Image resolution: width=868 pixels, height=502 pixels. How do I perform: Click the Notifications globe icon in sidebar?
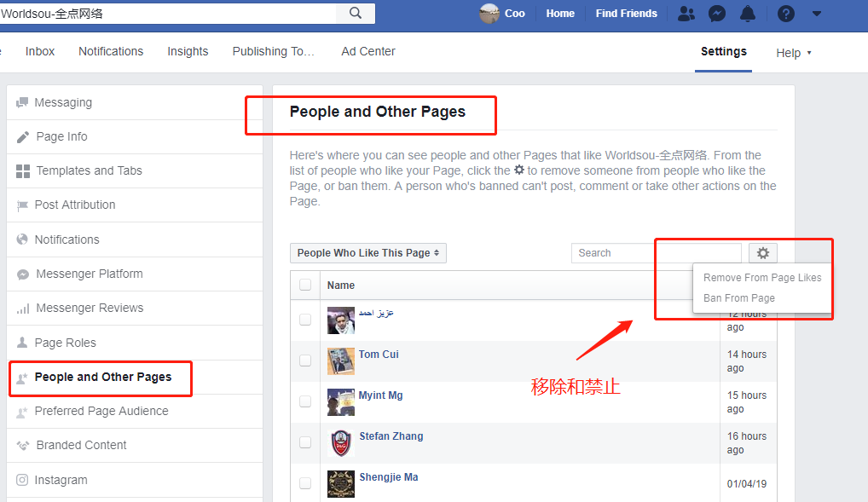22,239
